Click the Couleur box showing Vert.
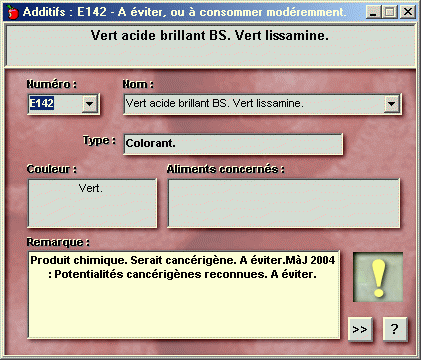This screenshot has height=360, width=421. pyautogui.click(x=92, y=203)
